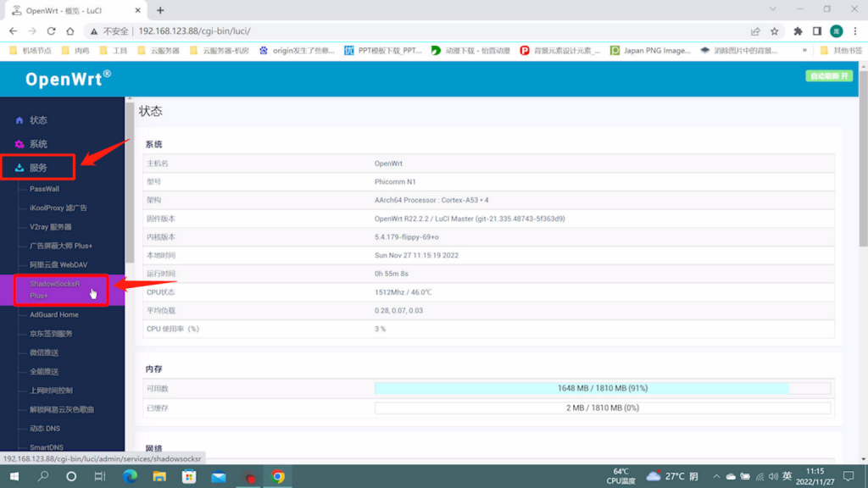Open the 其他书签 folder
868x488 pixels.
pos(842,50)
